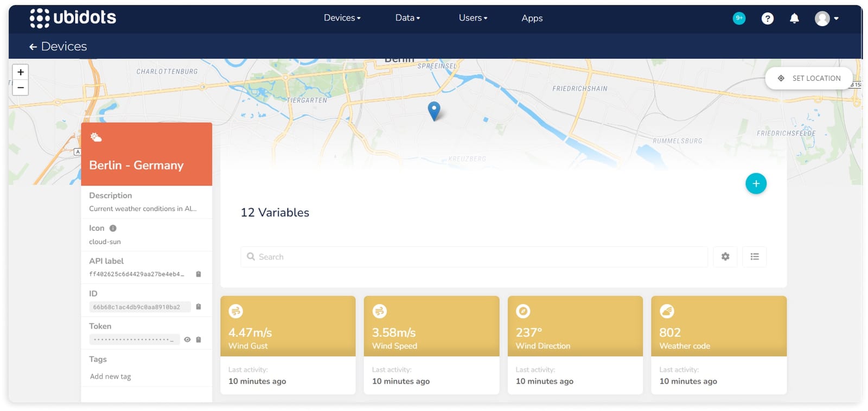The height and width of the screenshot is (411, 868).
Task: Go to the Apps page
Action: tap(532, 18)
